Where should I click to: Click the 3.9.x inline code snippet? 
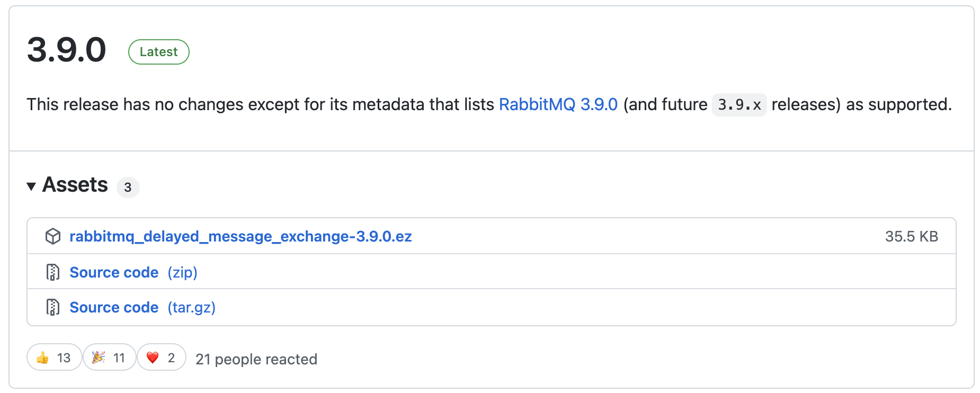tap(739, 105)
